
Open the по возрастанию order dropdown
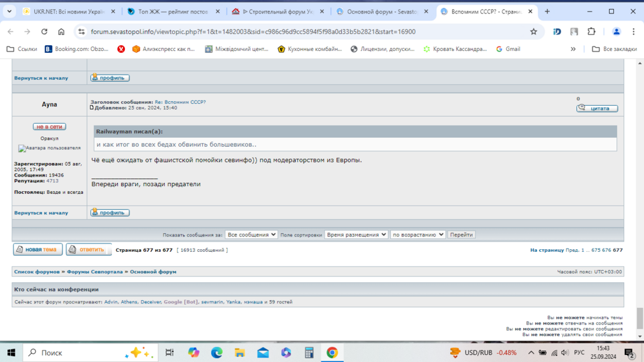tap(417, 234)
